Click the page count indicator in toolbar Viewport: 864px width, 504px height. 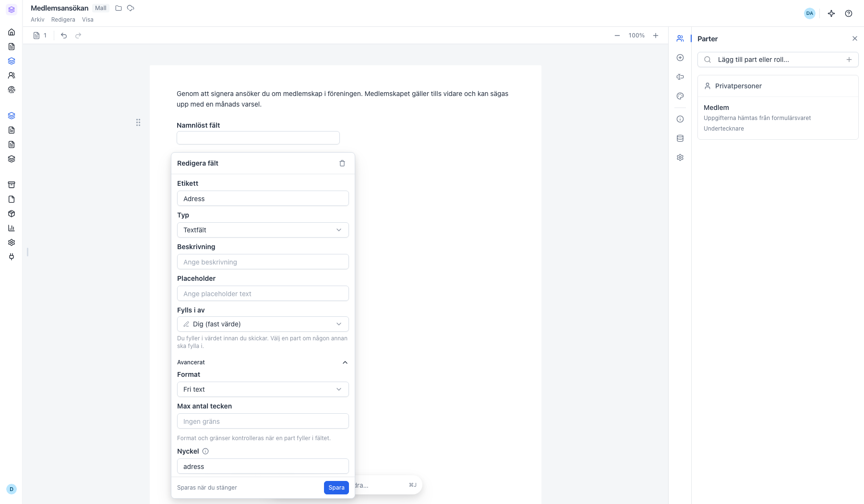40,36
